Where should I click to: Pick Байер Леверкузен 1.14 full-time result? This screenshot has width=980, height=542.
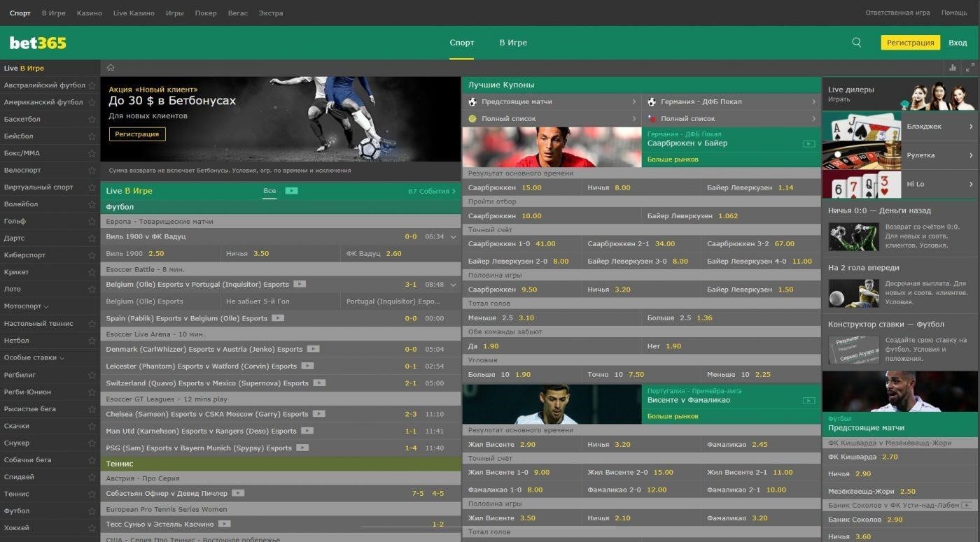click(x=761, y=187)
